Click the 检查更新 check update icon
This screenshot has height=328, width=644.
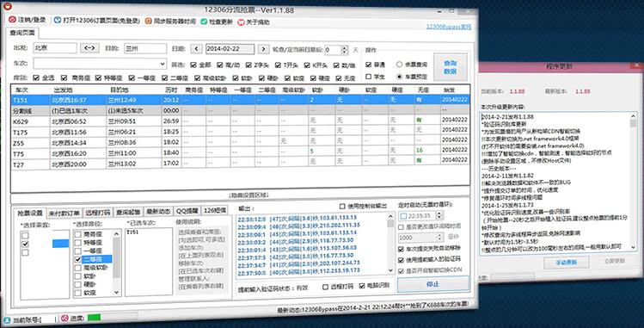[x=204, y=22]
